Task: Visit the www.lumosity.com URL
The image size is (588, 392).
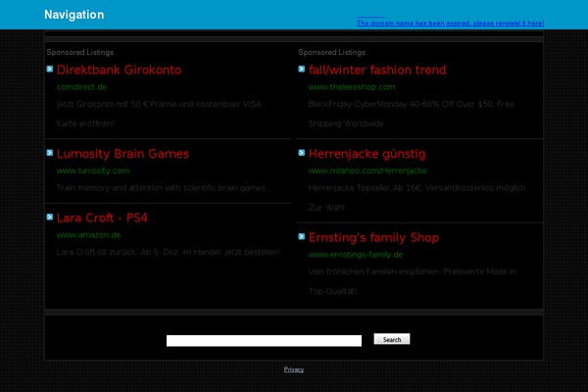Action: tap(93, 171)
